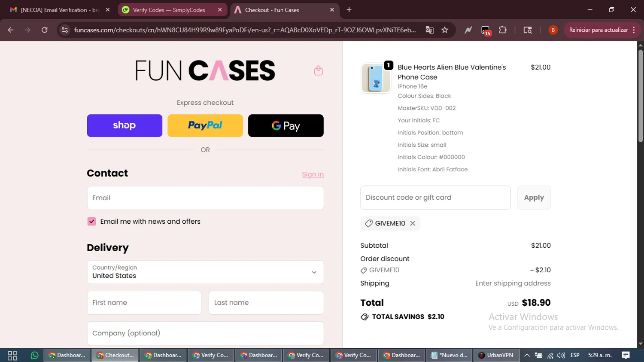Focus the Company (optional) field

point(205,333)
